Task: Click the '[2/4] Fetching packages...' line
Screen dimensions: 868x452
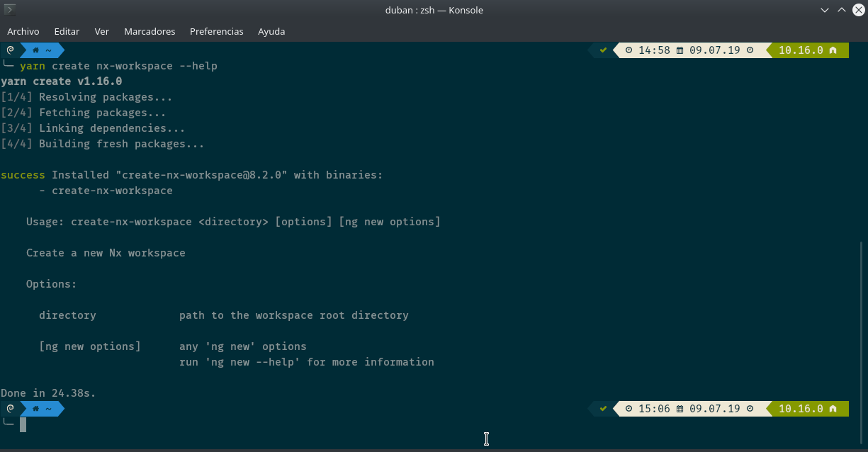Action: point(84,113)
